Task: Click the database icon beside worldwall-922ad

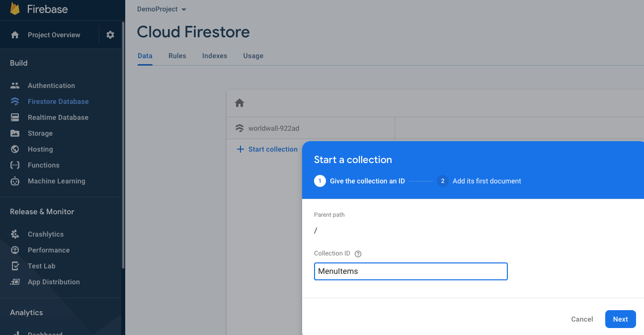Action: pos(240,128)
